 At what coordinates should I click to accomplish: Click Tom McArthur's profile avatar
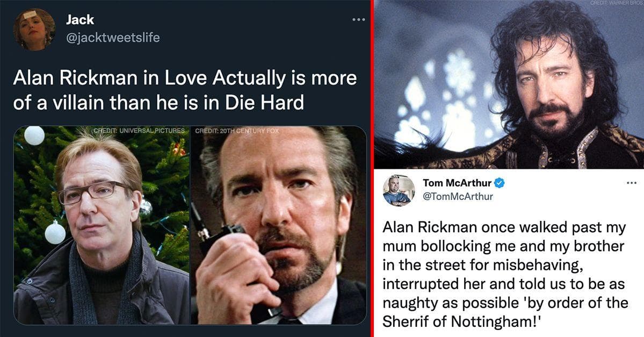(x=399, y=190)
